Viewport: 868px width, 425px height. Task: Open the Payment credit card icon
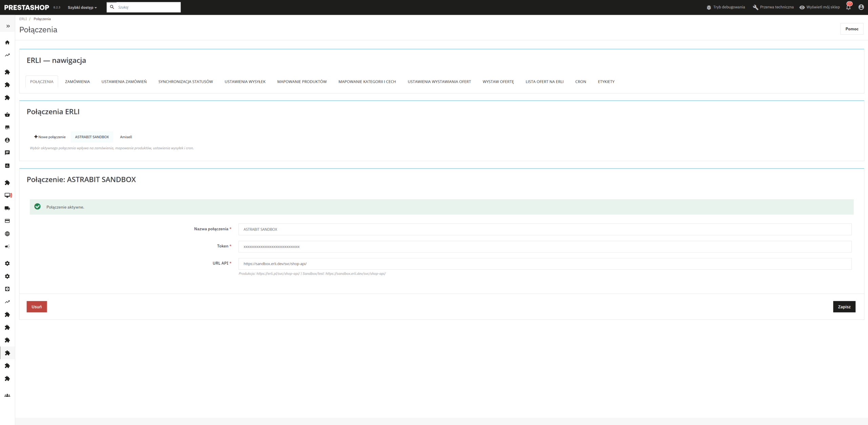7,221
